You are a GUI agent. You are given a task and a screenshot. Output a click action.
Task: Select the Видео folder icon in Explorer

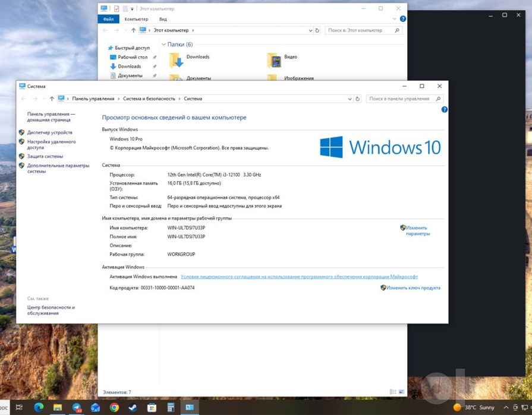pos(274,61)
